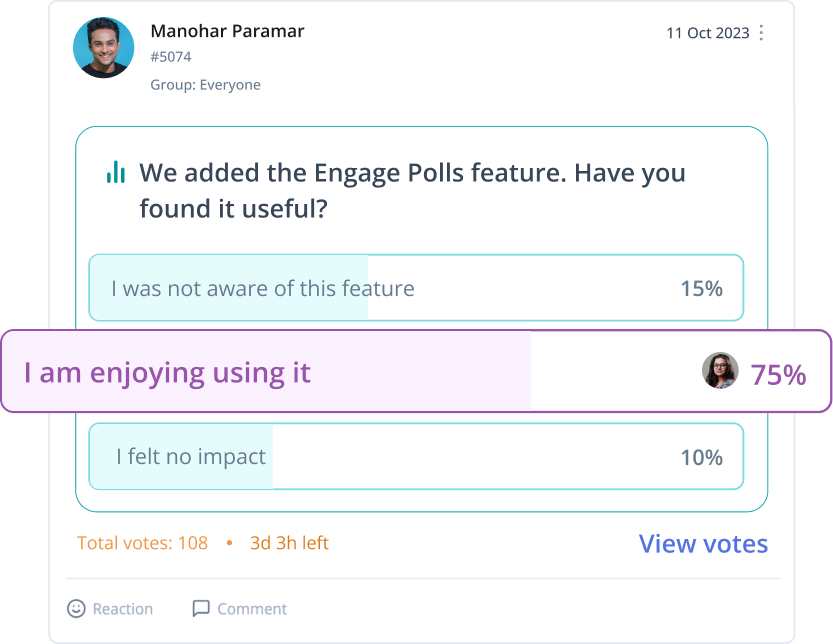Image resolution: width=833 pixels, height=644 pixels.
Task: Click the Total votes: 108 text
Action: [143, 543]
